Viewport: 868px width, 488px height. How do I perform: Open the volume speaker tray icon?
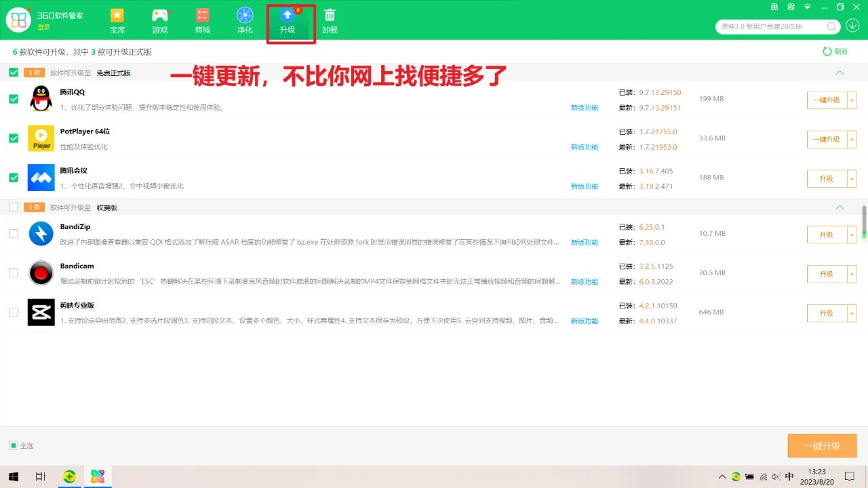click(776, 476)
